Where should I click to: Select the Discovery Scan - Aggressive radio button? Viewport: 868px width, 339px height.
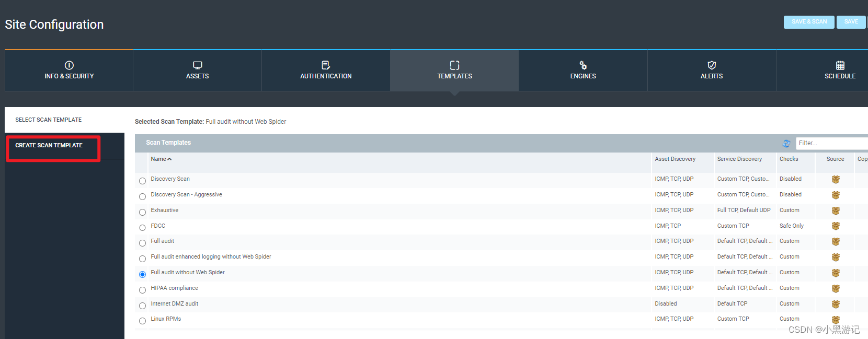(x=142, y=196)
